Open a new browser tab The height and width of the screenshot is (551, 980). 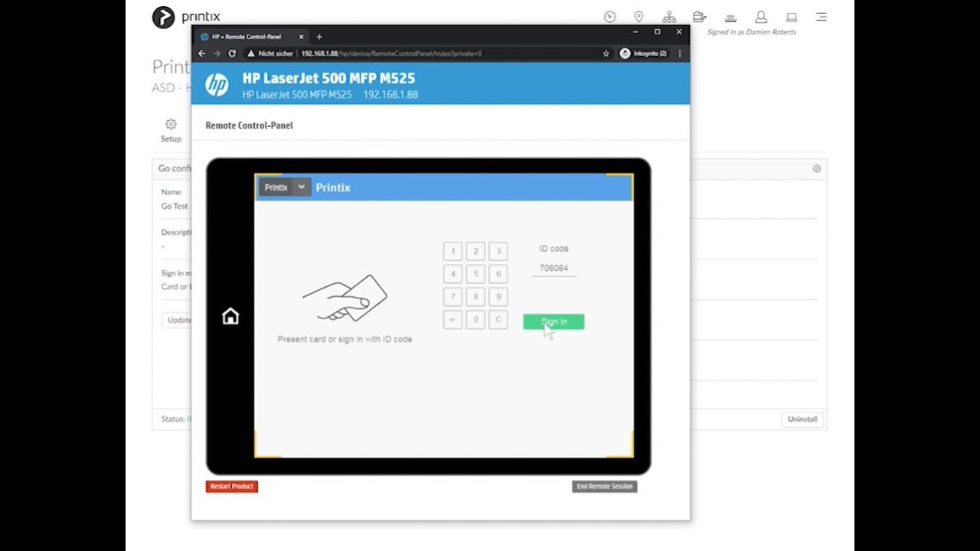[x=319, y=37]
